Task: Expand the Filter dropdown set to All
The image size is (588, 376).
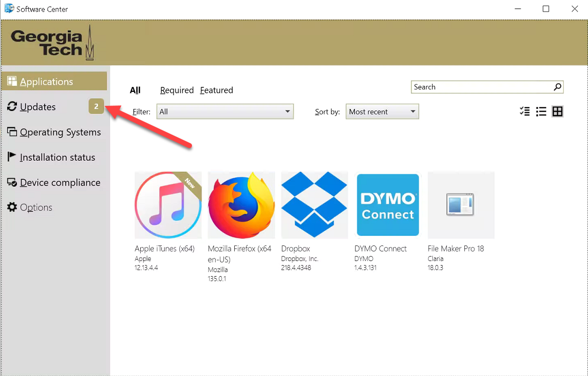Action: pos(225,111)
